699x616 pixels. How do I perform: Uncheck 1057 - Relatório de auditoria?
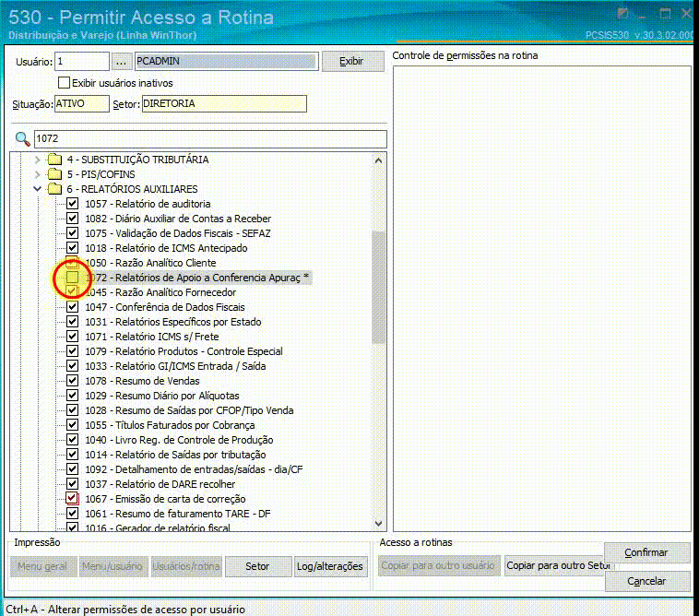coord(72,204)
